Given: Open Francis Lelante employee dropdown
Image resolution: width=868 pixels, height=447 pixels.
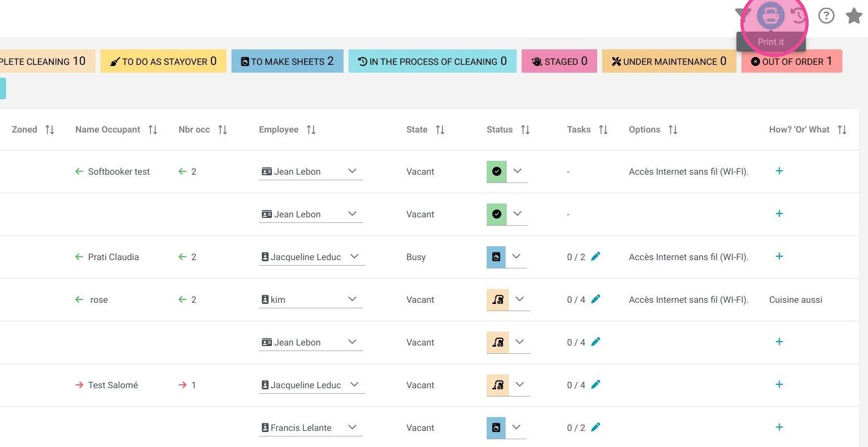Looking at the screenshot, I should (x=311, y=428).
